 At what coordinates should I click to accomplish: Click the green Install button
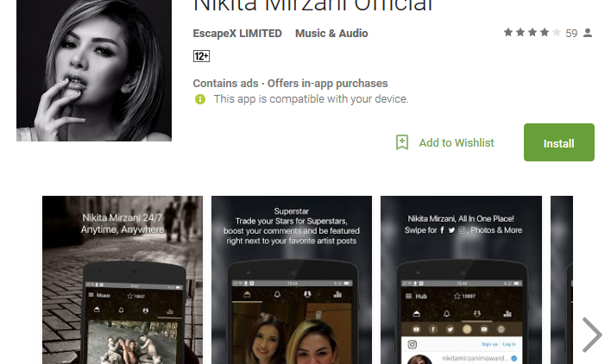click(x=558, y=142)
